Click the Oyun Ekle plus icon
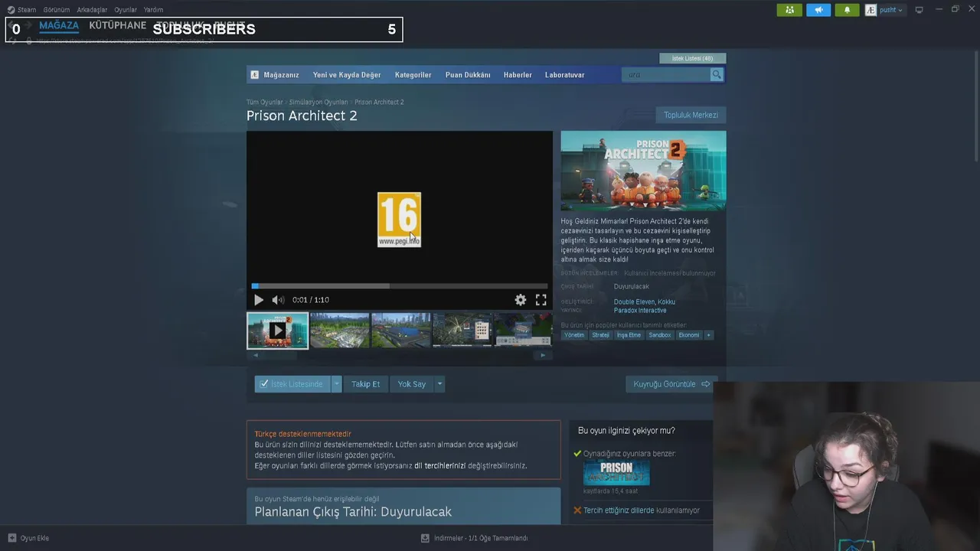Screen dimensions: 980x551 click(11, 538)
